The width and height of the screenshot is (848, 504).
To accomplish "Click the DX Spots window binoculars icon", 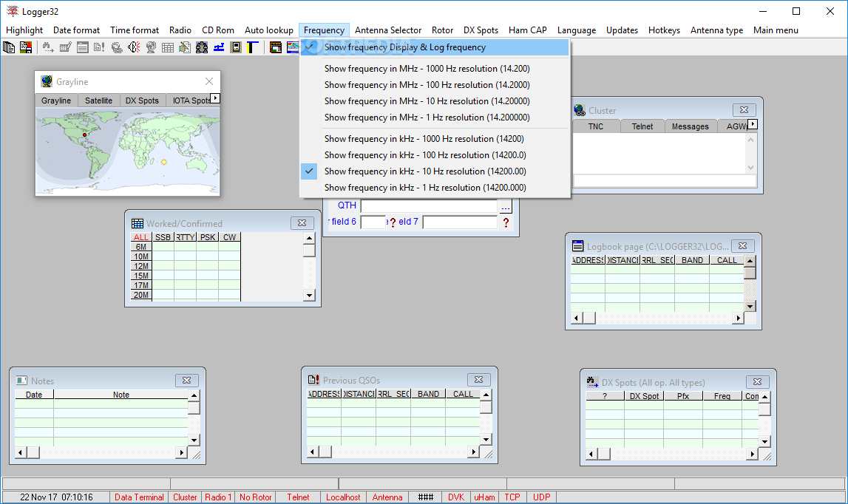I will 592,382.
